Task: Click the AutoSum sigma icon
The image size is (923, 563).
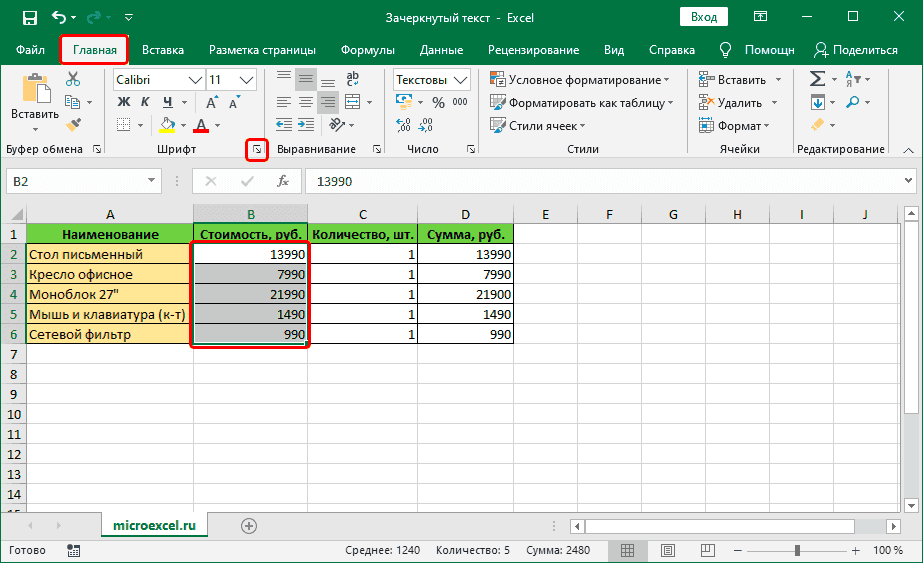Action: pyautogui.click(x=817, y=79)
